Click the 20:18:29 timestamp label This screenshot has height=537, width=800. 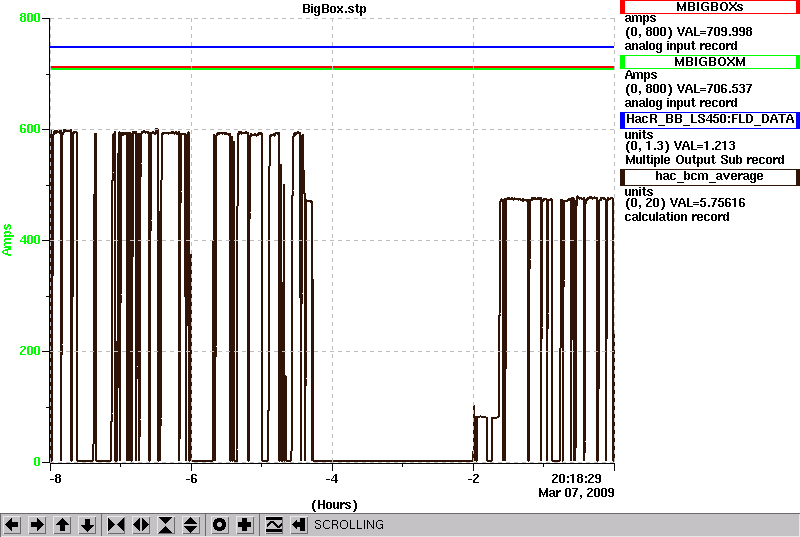[577, 479]
